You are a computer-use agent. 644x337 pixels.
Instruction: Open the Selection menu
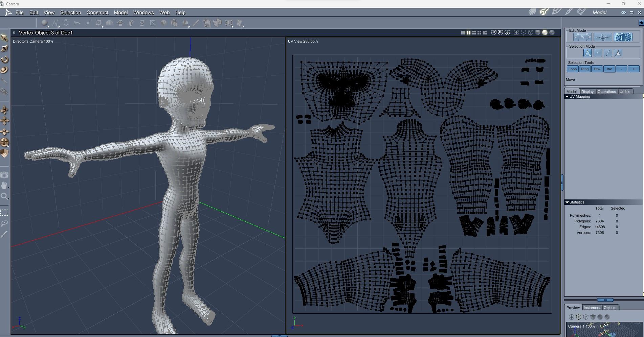click(71, 13)
